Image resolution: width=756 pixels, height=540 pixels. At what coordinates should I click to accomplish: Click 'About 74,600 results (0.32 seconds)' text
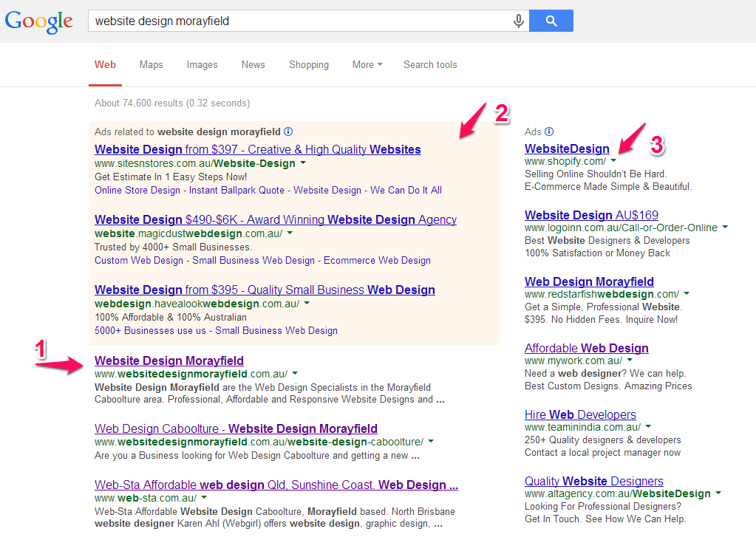[172, 103]
